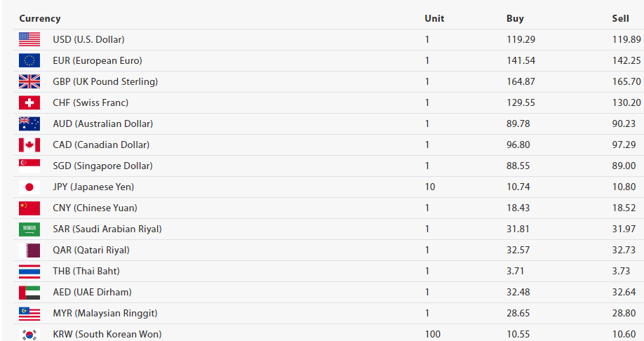Select the SGD (Singapore Dollar) label
Viewport: 644px width, 341px height.
[x=102, y=166]
